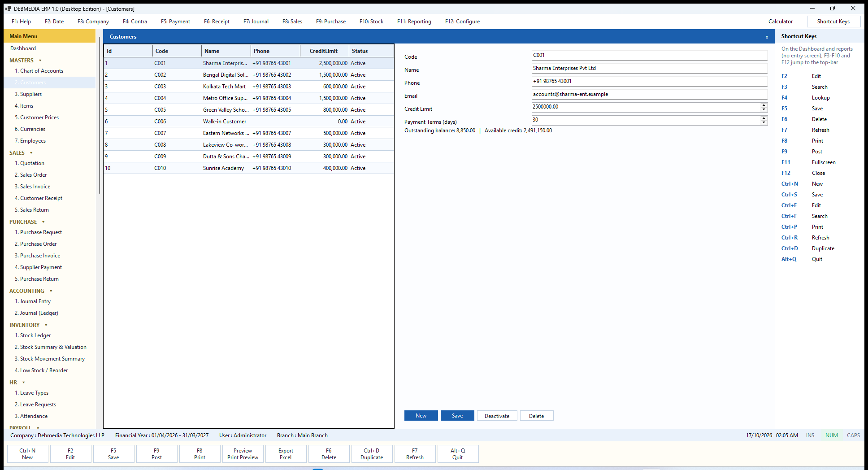Image resolution: width=868 pixels, height=470 pixels.
Task: Collapse the SALES section arrow
Action: [31, 153]
